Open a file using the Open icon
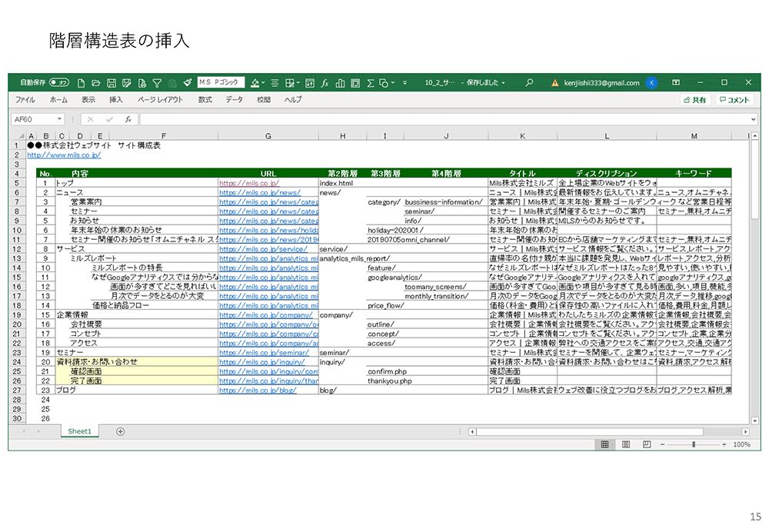Image resolution: width=769 pixels, height=532 pixels. [x=96, y=82]
